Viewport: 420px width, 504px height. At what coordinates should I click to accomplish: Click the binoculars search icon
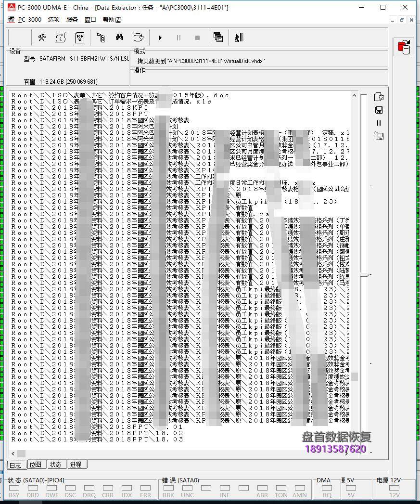119,37
